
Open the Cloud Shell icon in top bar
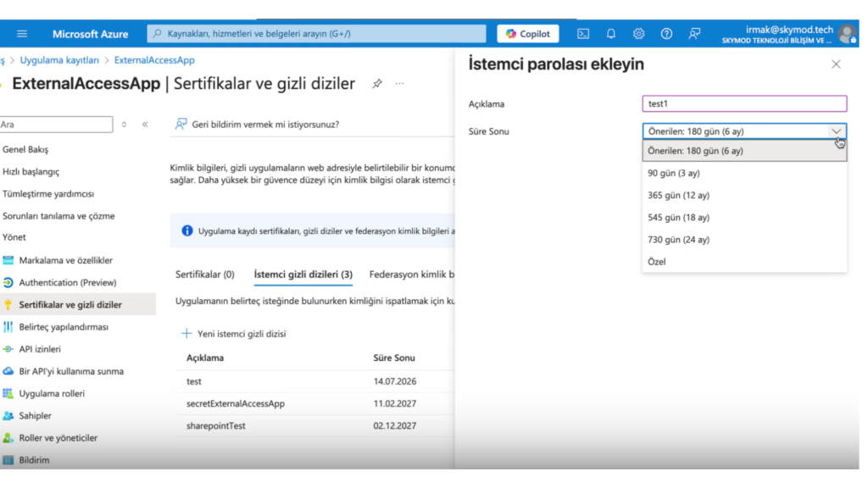[582, 33]
